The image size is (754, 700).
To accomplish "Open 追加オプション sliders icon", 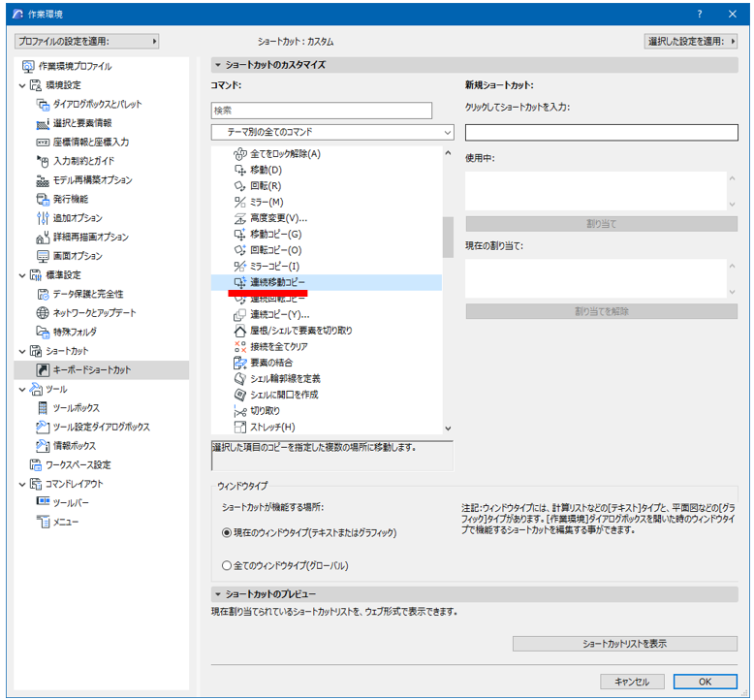I will [43, 218].
